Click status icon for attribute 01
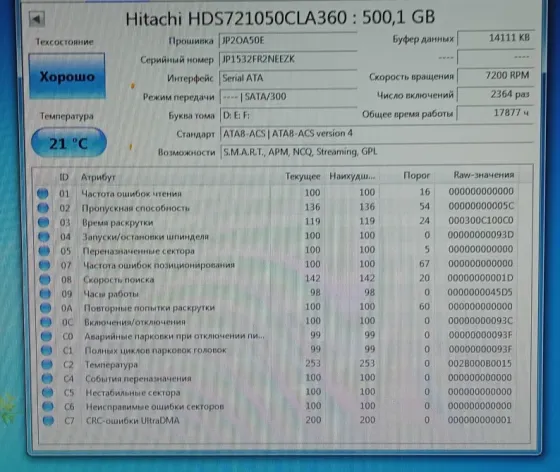 point(43,194)
